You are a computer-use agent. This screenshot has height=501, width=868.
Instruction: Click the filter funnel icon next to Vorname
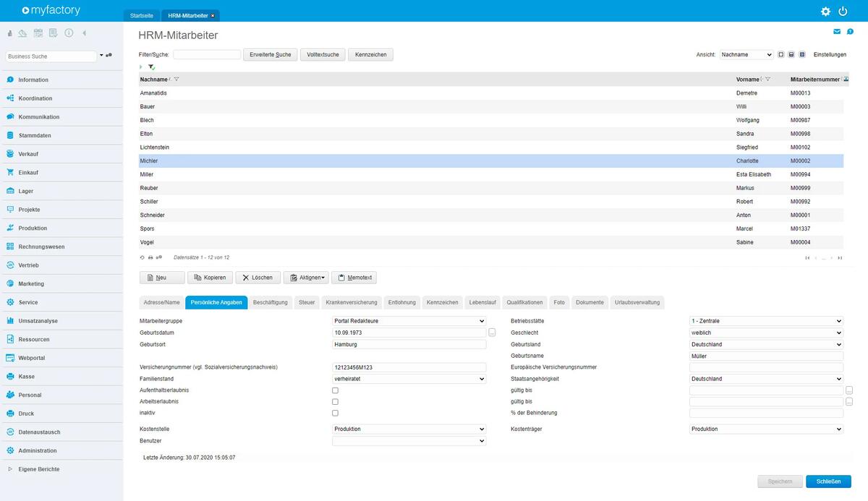pyautogui.click(x=767, y=79)
